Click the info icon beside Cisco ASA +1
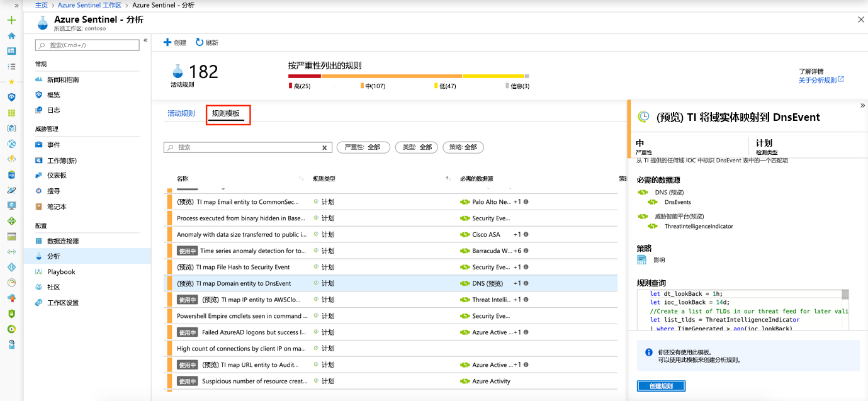This screenshot has width=868, height=401. tap(526, 234)
